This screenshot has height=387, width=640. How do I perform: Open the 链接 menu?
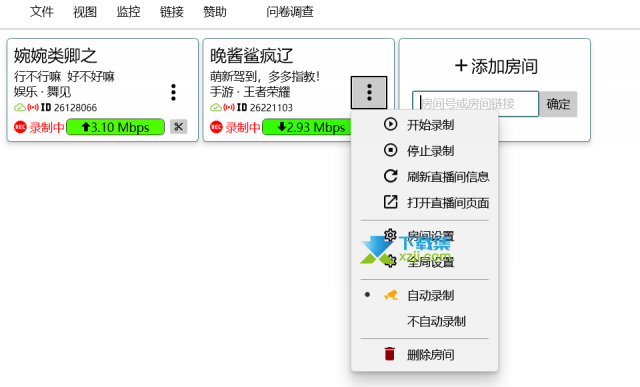[171, 12]
